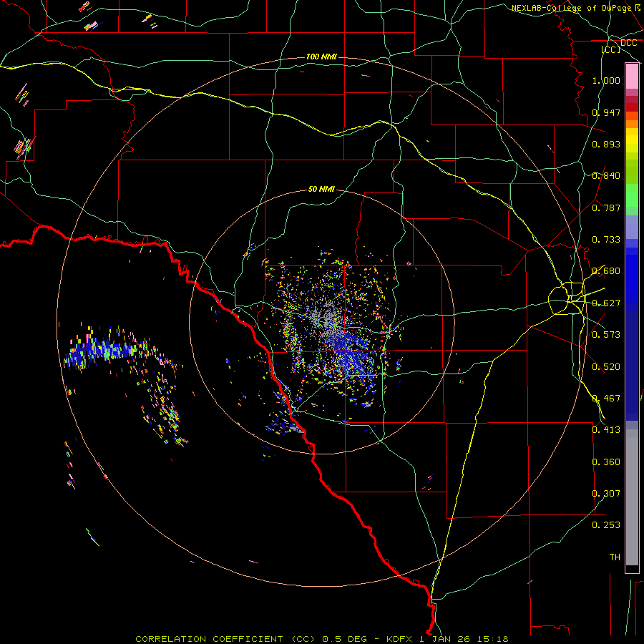Click the 0.840 color scale value
This screenshot has height=644, width=644.
coord(606,176)
